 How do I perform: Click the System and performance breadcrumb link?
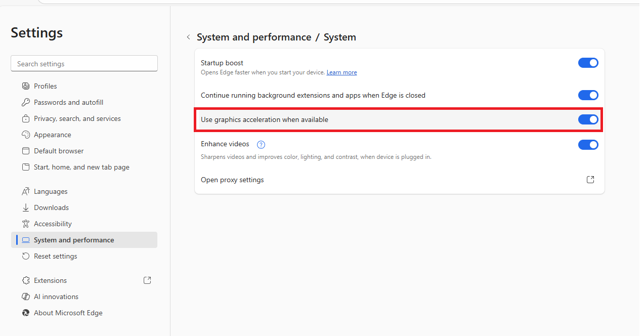(x=254, y=37)
